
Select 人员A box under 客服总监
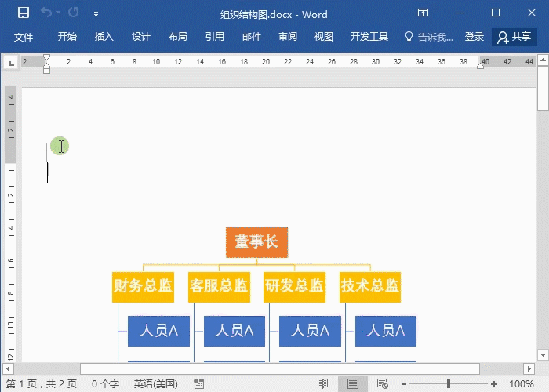(x=235, y=331)
